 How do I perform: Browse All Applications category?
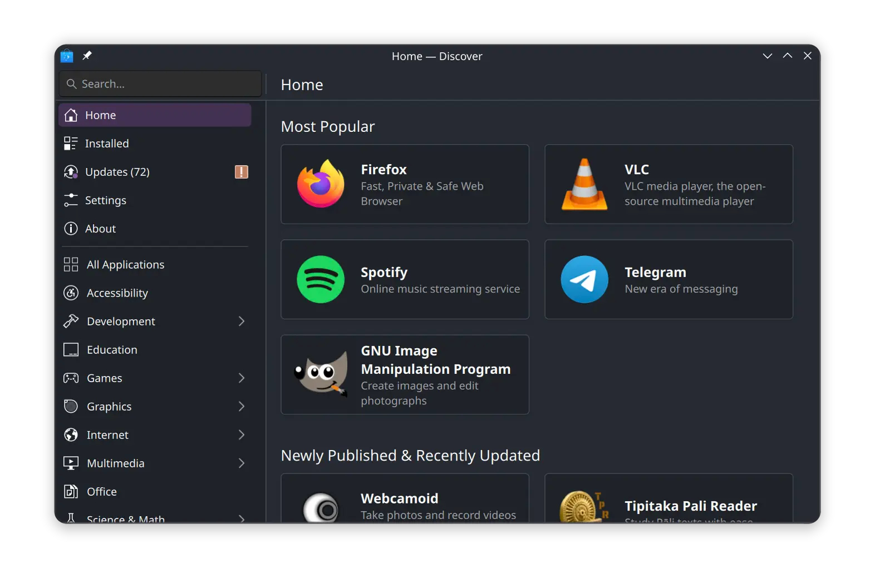(x=155, y=264)
